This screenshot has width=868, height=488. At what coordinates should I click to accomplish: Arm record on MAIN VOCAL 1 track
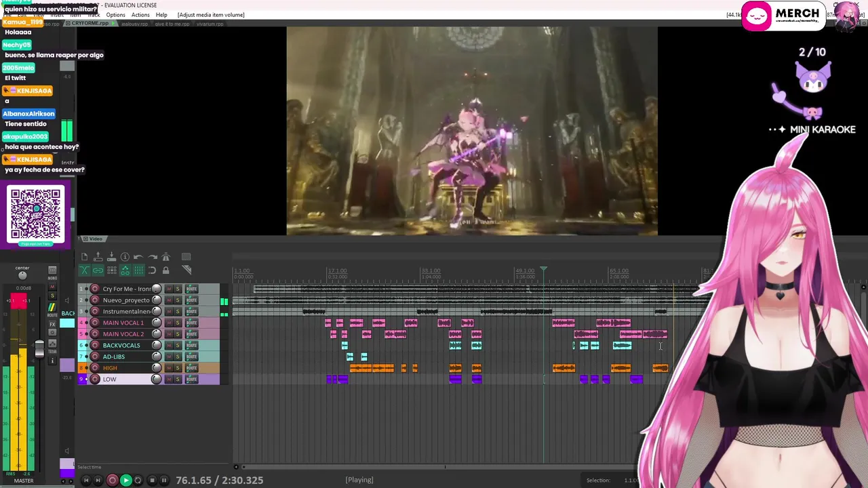pyautogui.click(x=95, y=323)
